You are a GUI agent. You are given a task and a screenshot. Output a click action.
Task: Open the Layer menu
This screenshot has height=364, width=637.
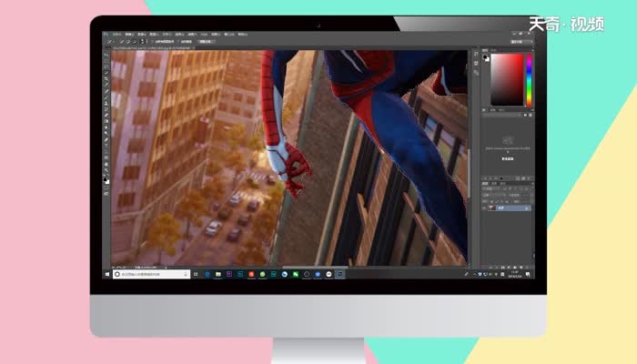[154, 35]
